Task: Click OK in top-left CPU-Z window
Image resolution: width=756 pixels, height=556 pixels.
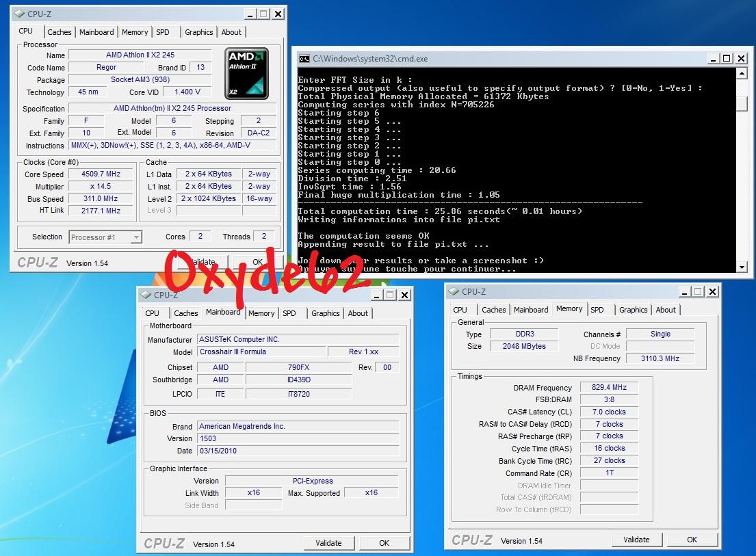Action: click(257, 262)
